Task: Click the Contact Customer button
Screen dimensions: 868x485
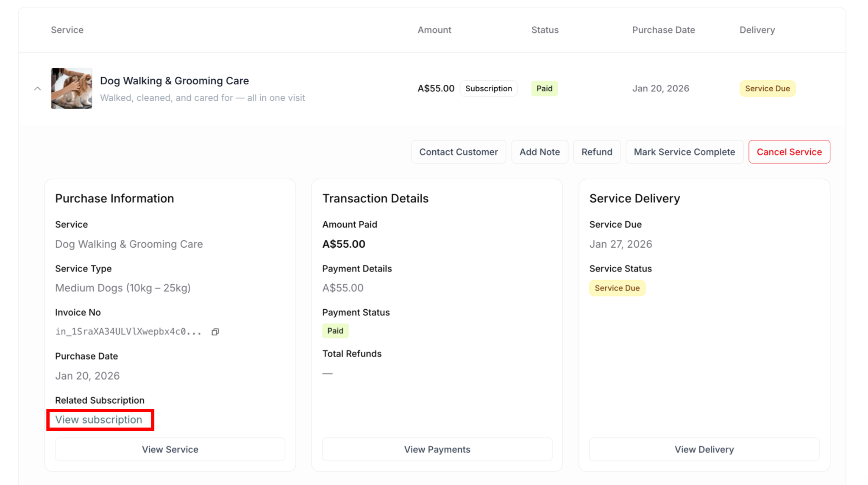Action: (458, 152)
